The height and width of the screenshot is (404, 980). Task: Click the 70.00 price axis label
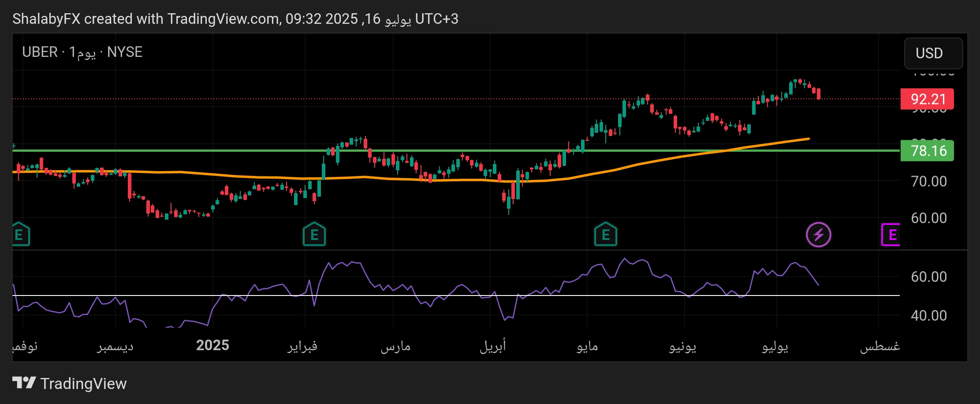[x=929, y=181]
